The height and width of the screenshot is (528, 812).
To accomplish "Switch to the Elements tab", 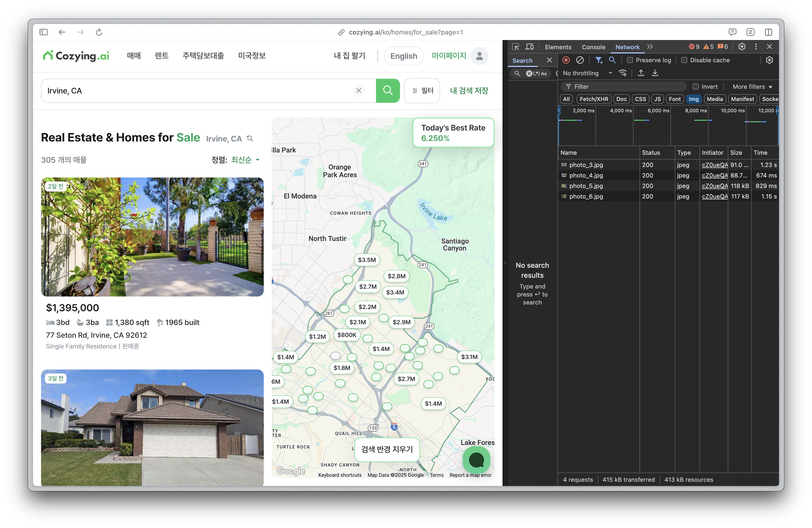I will (558, 47).
